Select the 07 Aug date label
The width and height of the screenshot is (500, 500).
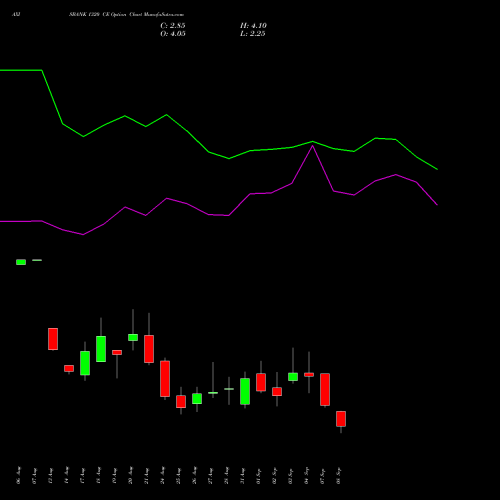tap(34, 475)
